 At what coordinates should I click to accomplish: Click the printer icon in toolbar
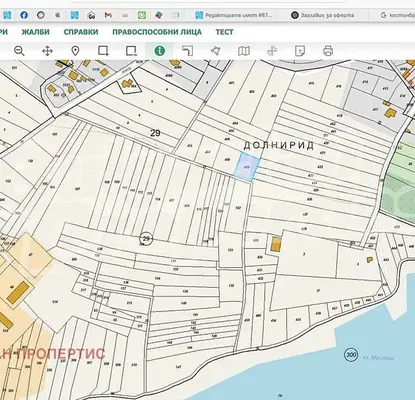click(328, 51)
